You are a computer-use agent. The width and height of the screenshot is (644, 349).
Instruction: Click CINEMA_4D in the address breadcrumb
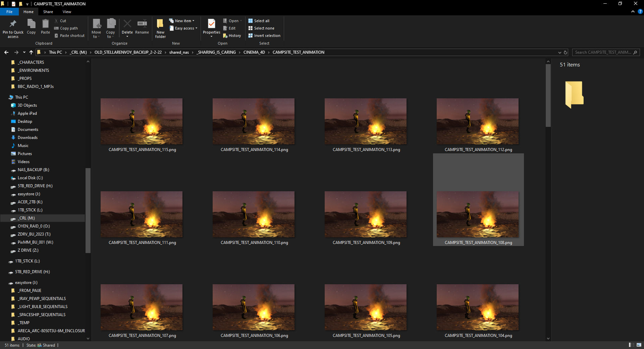coord(254,52)
